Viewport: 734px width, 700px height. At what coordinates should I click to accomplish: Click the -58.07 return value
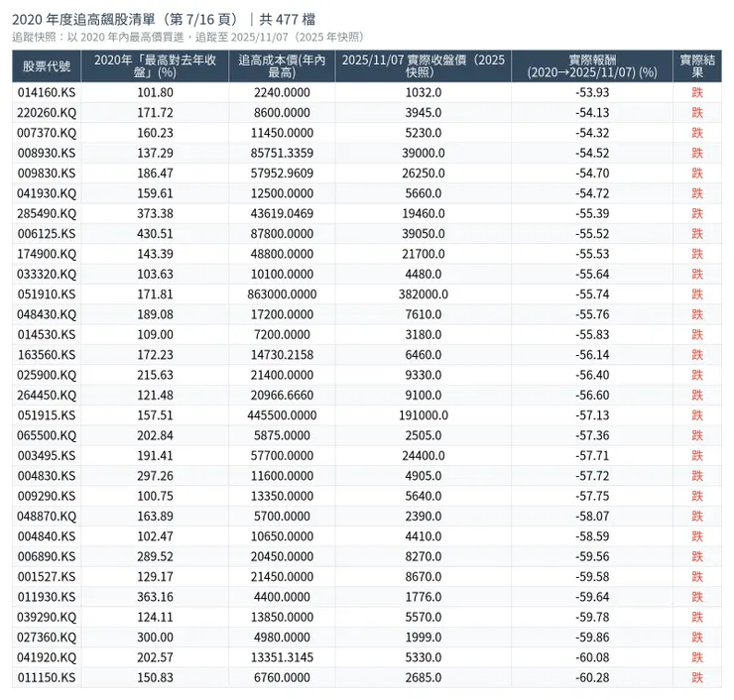click(x=592, y=516)
